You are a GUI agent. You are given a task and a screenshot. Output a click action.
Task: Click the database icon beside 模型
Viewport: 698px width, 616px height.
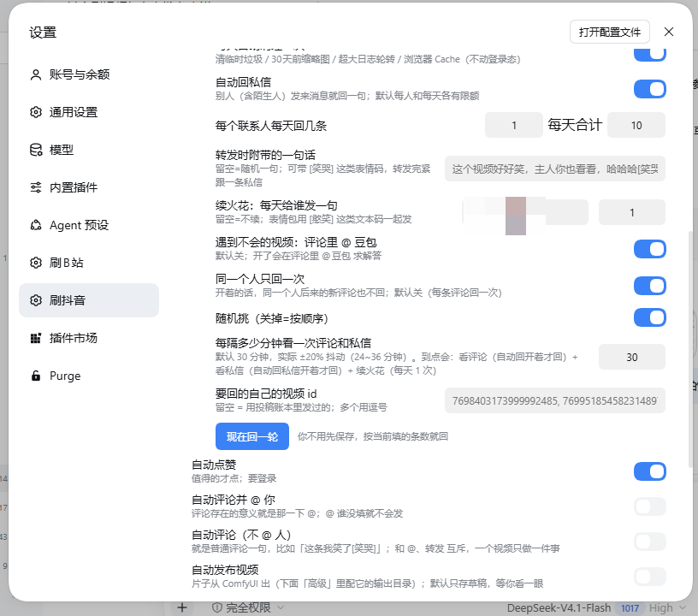(36, 150)
